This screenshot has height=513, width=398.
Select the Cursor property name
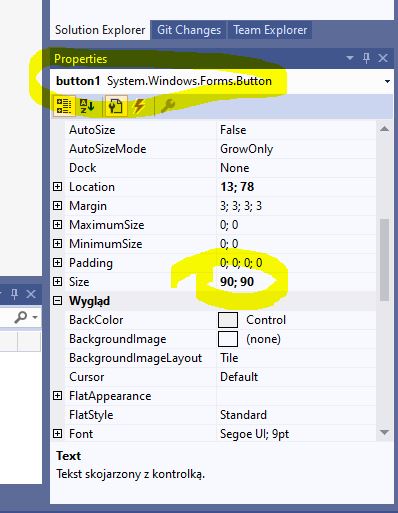coord(87,377)
